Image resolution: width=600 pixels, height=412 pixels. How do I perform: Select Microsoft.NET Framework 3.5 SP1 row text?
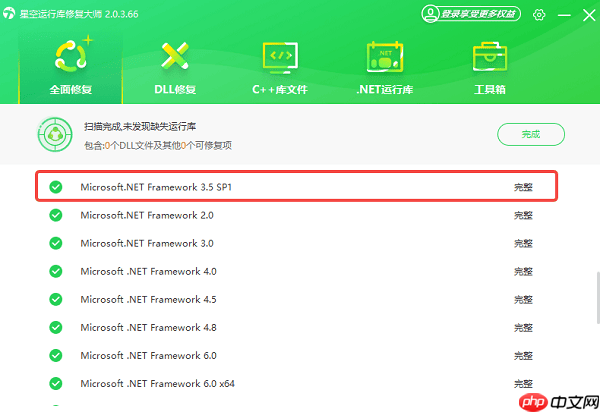156,187
